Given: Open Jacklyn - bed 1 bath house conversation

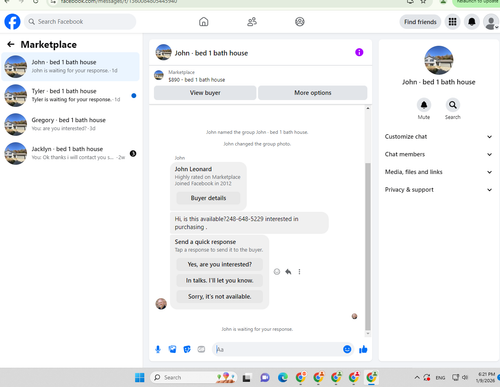Looking at the screenshot, I should [70, 153].
